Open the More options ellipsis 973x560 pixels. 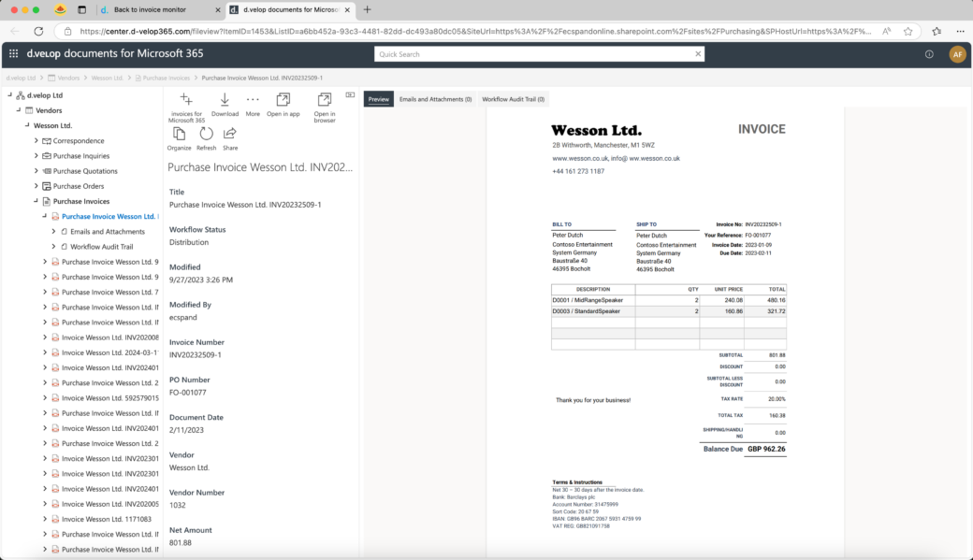[x=253, y=99]
